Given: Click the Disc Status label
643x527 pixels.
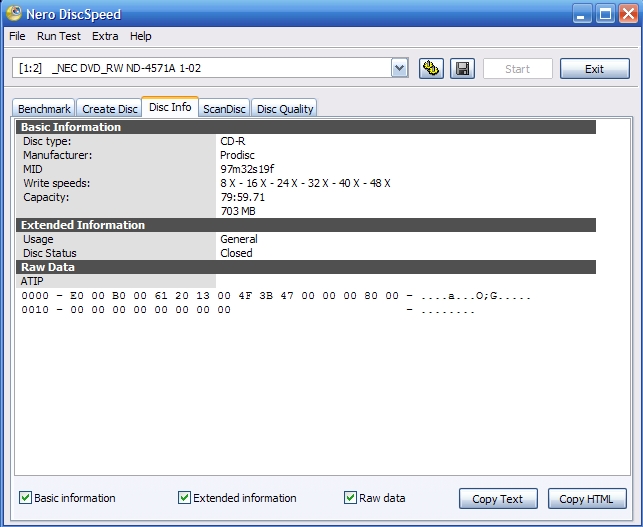Looking at the screenshot, I should (50, 253).
